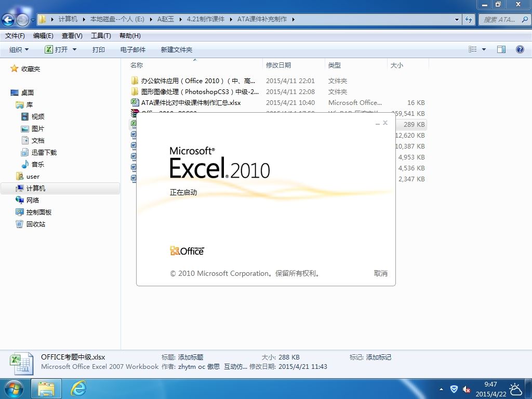The height and width of the screenshot is (399, 532).
Task: Click the Explorer forward arrow button
Action: point(22,20)
